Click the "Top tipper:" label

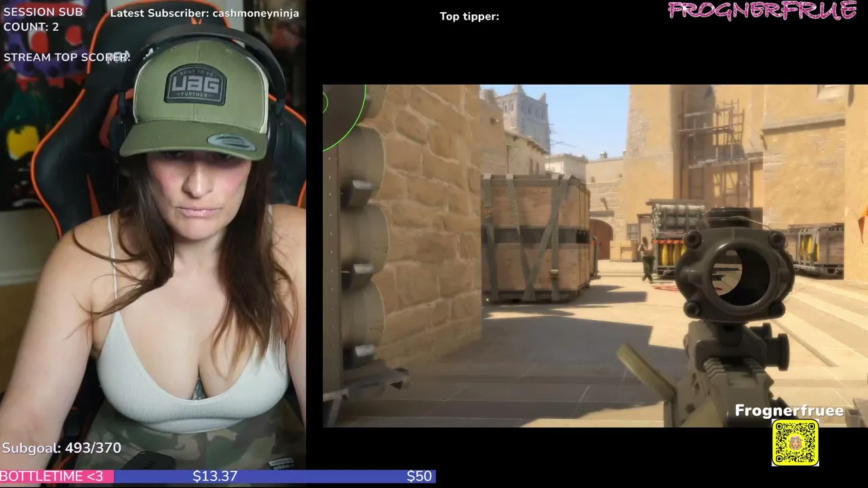click(469, 16)
